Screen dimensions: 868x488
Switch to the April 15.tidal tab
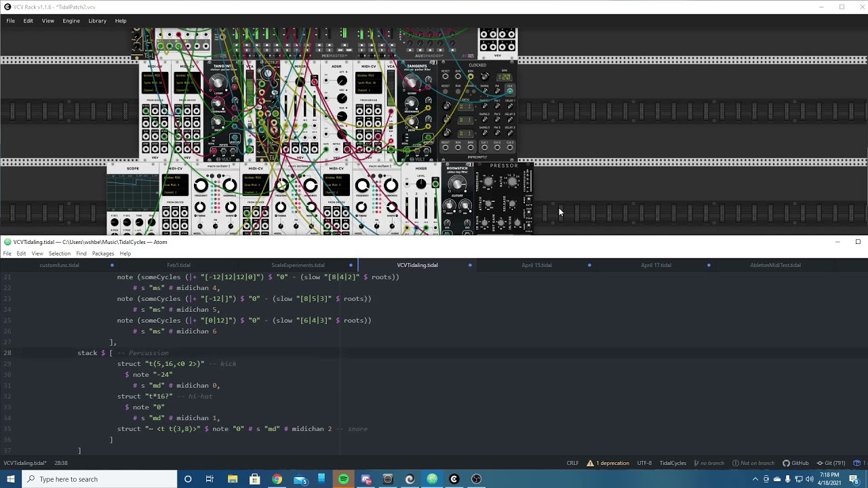click(x=537, y=265)
